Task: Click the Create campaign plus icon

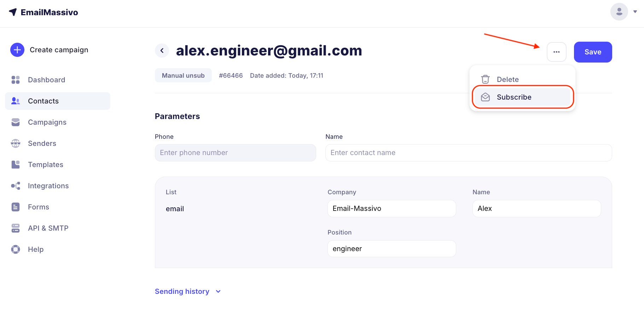Action: (x=17, y=50)
